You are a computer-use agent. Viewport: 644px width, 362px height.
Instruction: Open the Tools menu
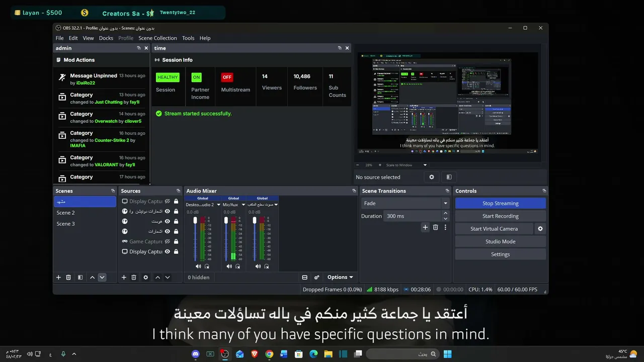(188, 38)
